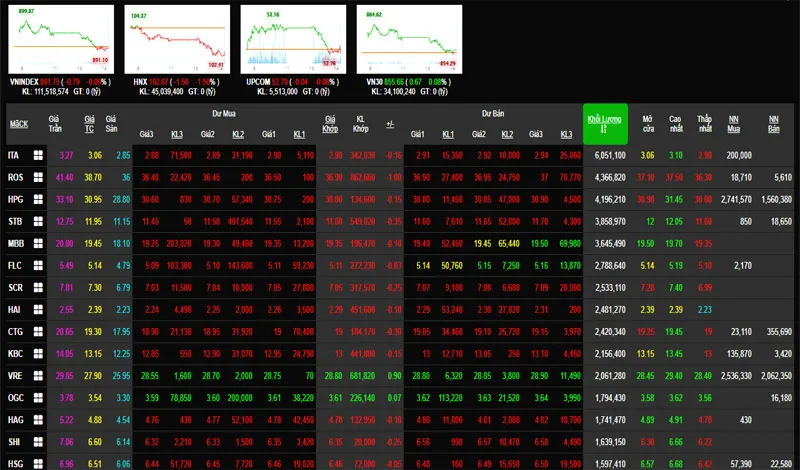Open the HNX index chart thumbnail
Image resolution: width=800 pixels, height=470 pixels.
pos(177,39)
